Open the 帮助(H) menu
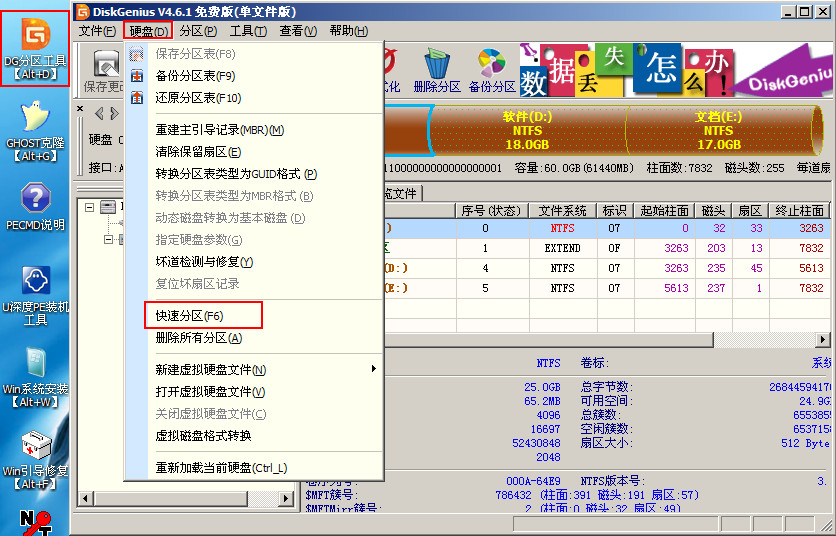Viewport: 836px width, 536px height. coord(349,31)
